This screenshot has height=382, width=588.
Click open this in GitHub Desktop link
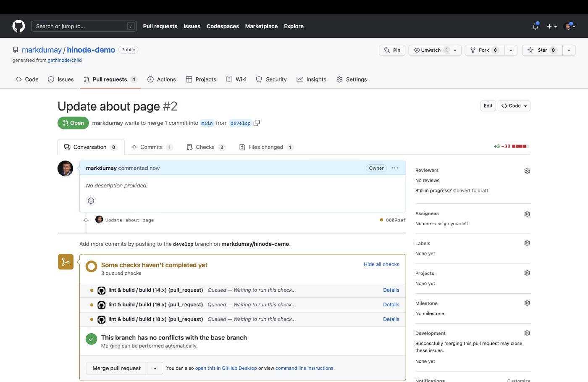coord(226,368)
